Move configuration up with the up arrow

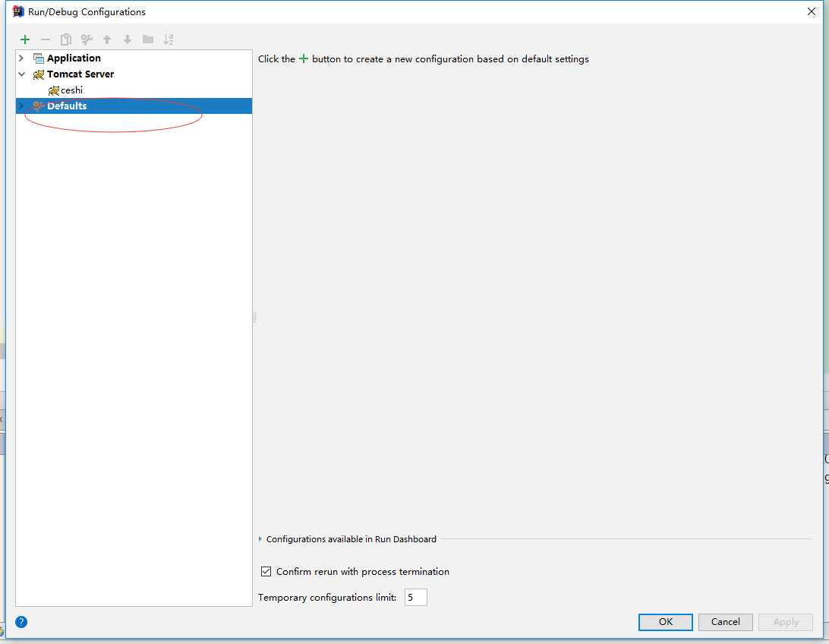click(x=107, y=39)
